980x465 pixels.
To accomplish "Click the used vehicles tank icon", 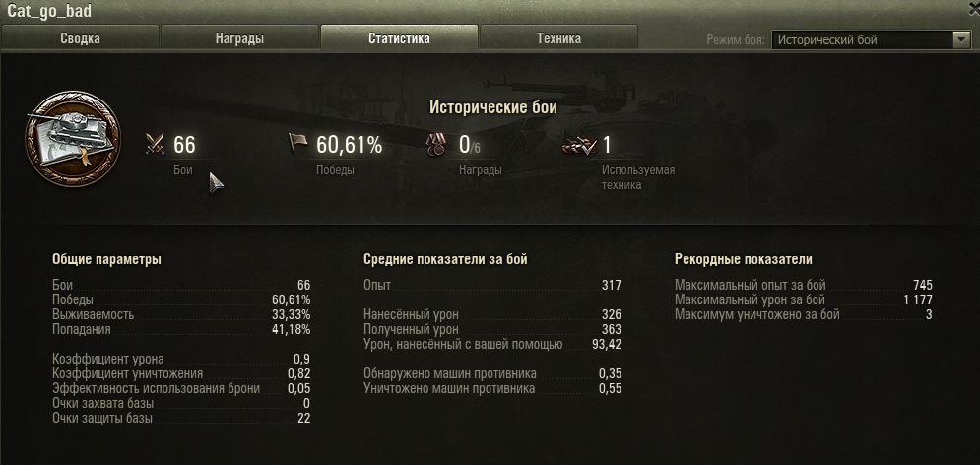I will pos(579,145).
